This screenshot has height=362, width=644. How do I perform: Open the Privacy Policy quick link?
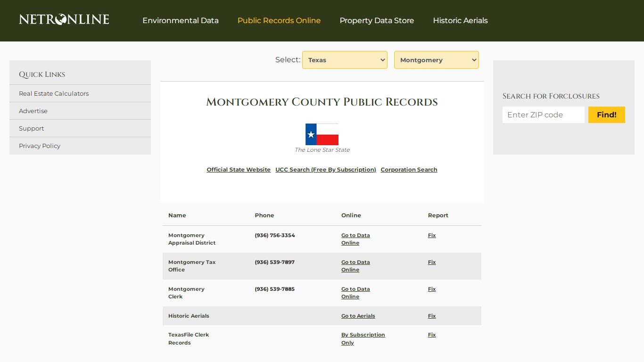pos(40,146)
